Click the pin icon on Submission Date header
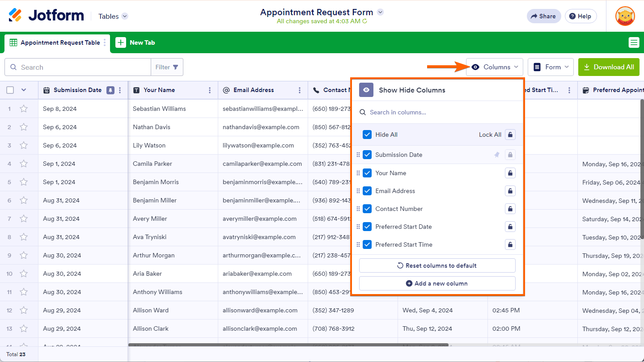This screenshot has height=362, width=644. [x=110, y=90]
